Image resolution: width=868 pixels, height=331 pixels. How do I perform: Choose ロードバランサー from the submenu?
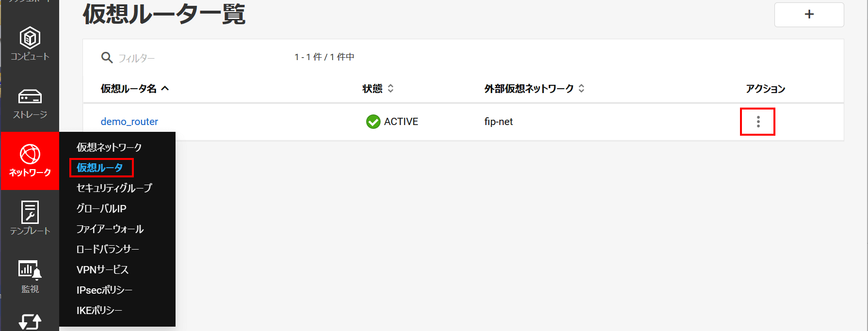tap(108, 249)
